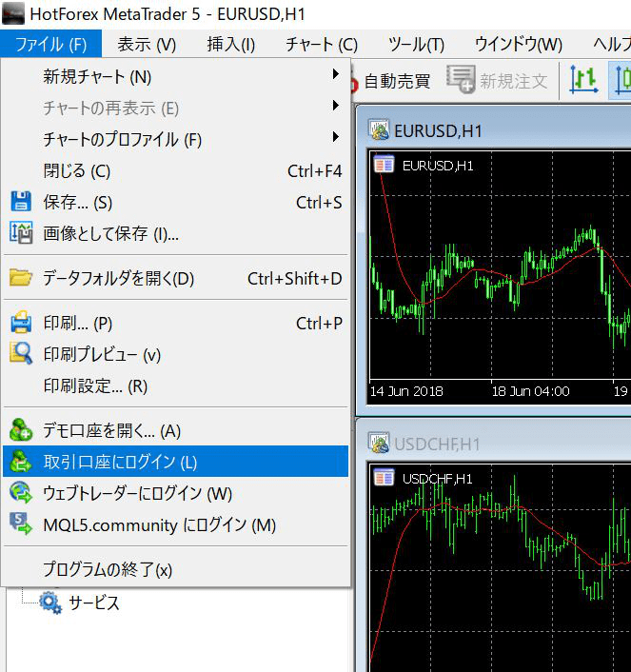Click the サービス gear icon in Navigator
The image size is (631, 672).
pyautogui.click(x=50, y=603)
